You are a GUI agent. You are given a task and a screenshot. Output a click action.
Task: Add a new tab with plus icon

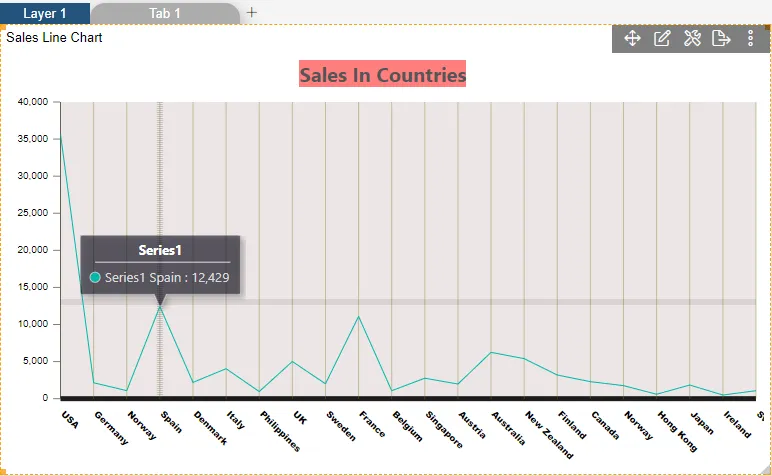[x=252, y=13]
